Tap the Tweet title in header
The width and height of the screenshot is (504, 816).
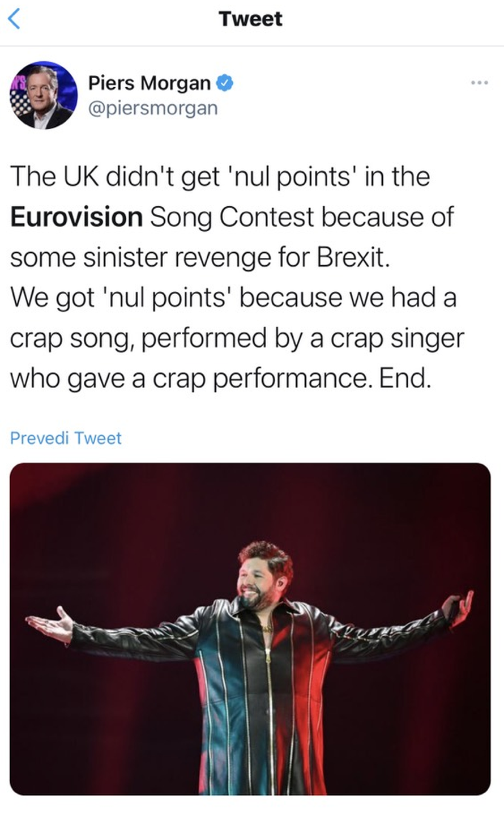pyautogui.click(x=250, y=19)
